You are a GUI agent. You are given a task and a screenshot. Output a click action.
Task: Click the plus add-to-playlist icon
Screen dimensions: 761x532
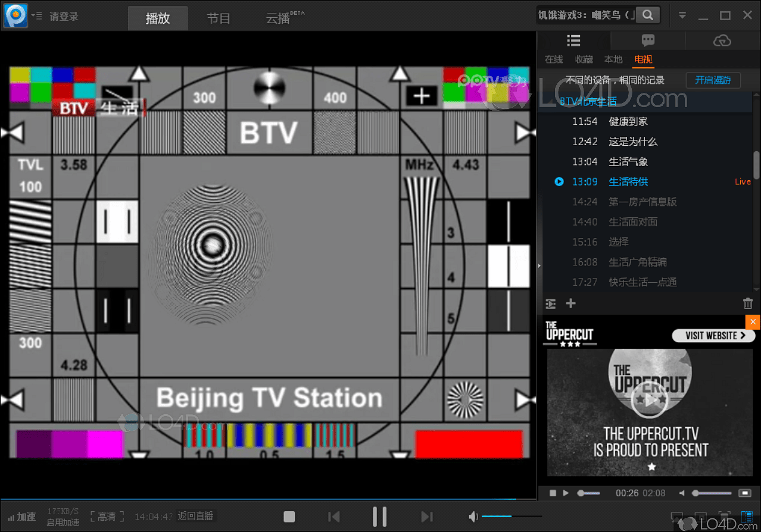570,303
